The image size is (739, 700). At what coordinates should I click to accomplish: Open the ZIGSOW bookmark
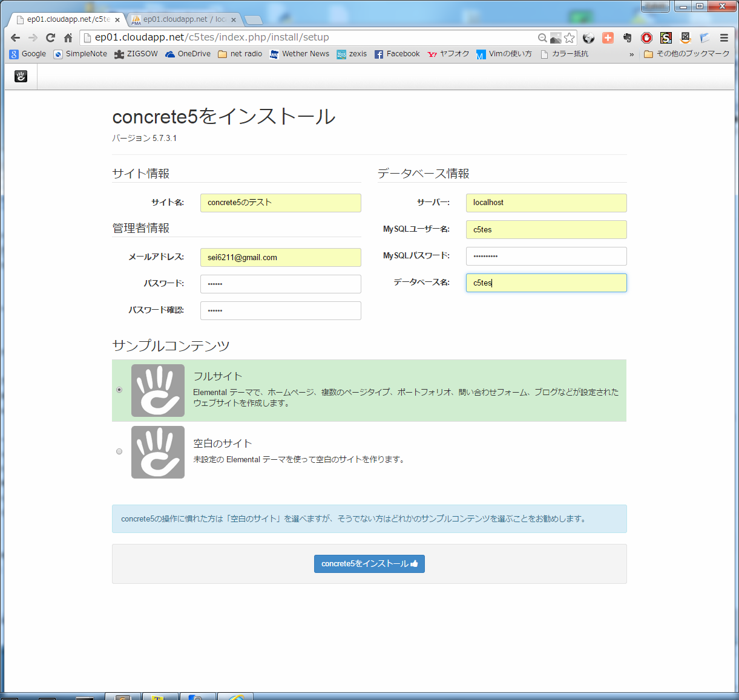(x=136, y=54)
